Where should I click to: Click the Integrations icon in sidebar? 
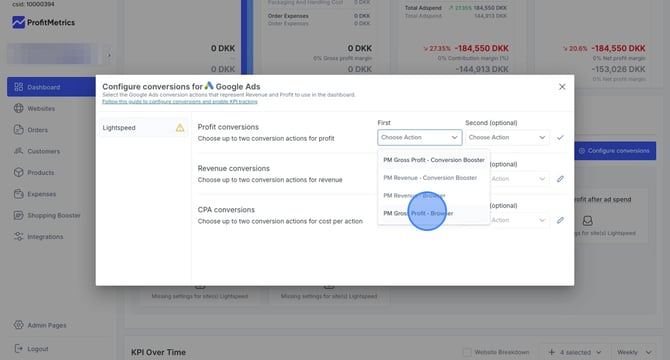tap(18, 237)
